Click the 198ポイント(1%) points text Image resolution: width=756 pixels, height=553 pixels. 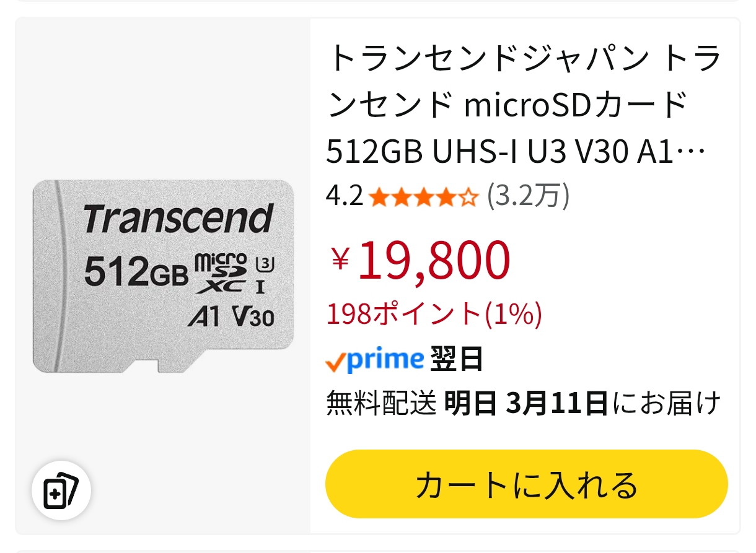click(434, 314)
